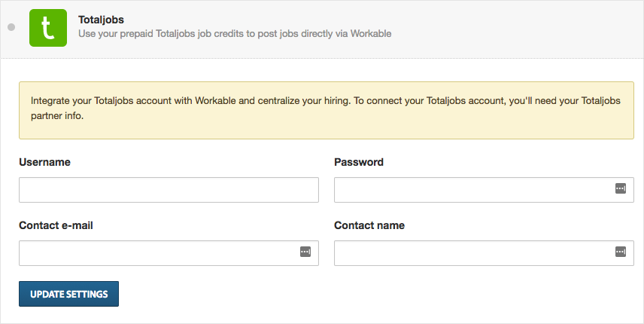Click the autofill icon in Contact e-mail field
The width and height of the screenshot is (644, 324).
pyautogui.click(x=305, y=252)
